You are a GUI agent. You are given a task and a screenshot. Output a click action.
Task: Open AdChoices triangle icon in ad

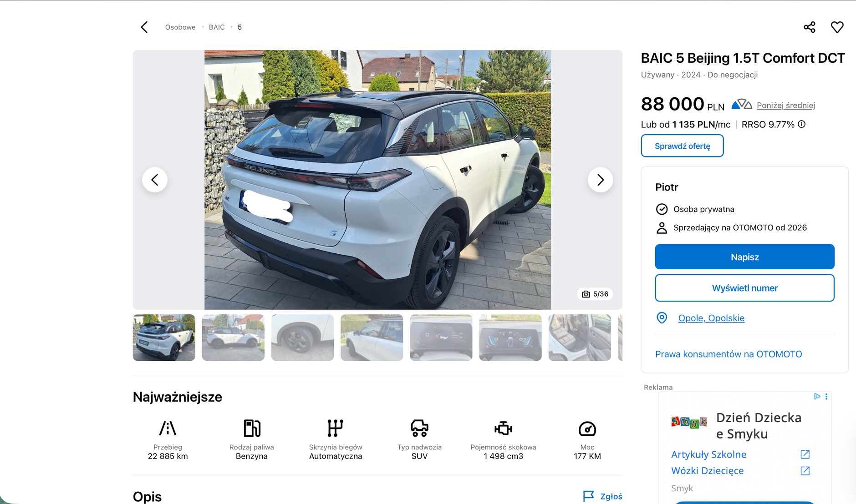coord(817,396)
